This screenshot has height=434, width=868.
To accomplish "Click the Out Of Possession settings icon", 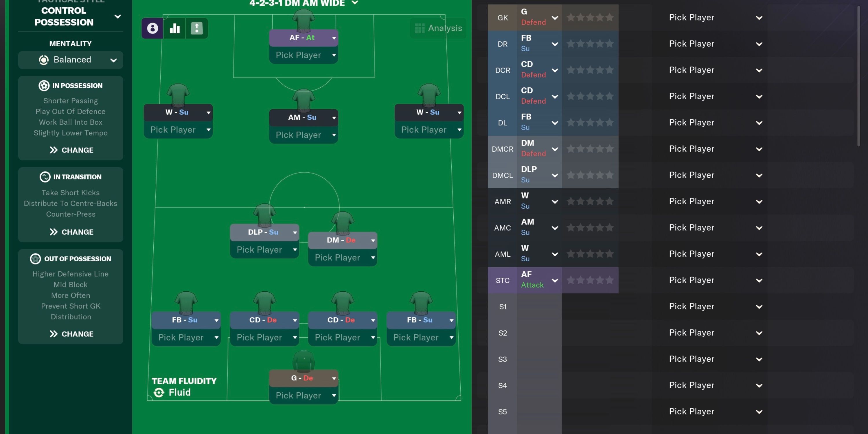I will click(35, 259).
